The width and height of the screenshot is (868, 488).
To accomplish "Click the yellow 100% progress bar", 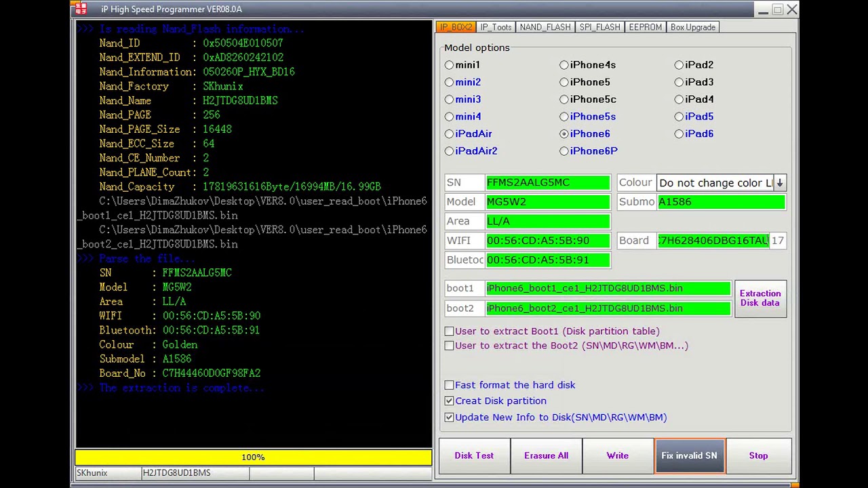I will pos(253,457).
